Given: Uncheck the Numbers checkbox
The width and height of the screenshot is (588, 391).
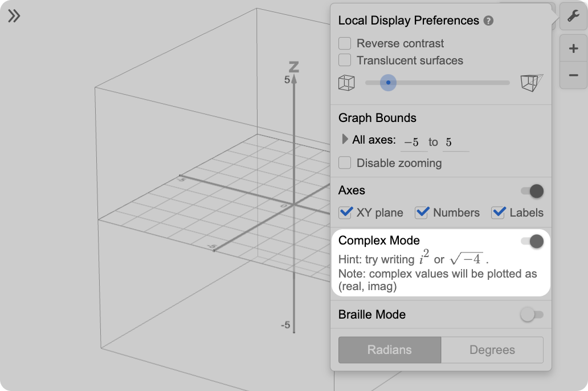Looking at the screenshot, I should point(422,213).
